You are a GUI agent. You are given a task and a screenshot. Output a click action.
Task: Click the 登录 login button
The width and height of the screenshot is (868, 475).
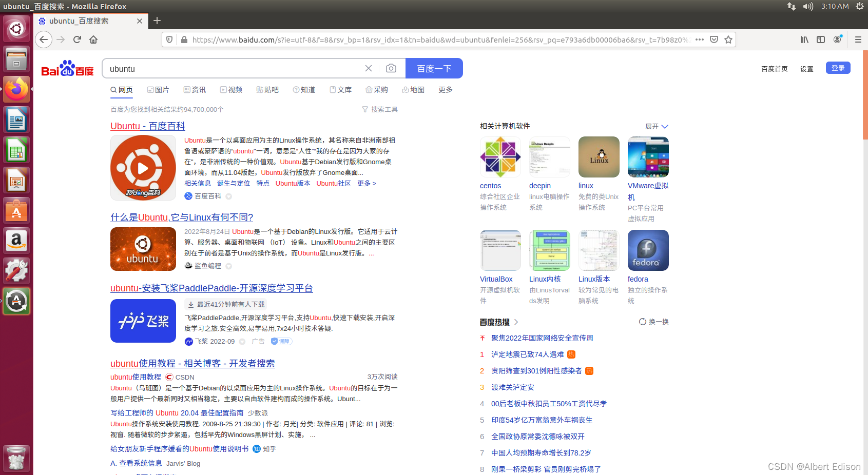tap(838, 68)
